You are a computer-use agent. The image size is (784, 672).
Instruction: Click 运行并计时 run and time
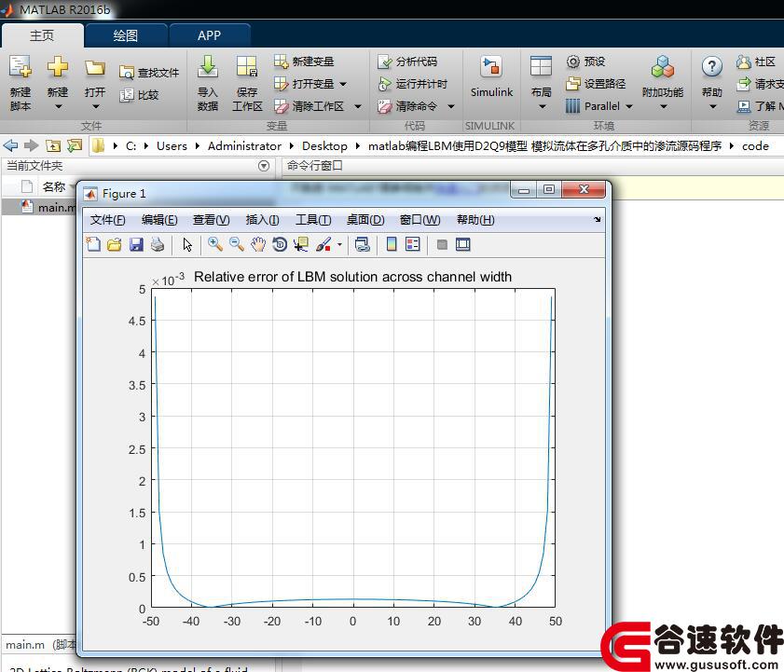pyautogui.click(x=412, y=84)
